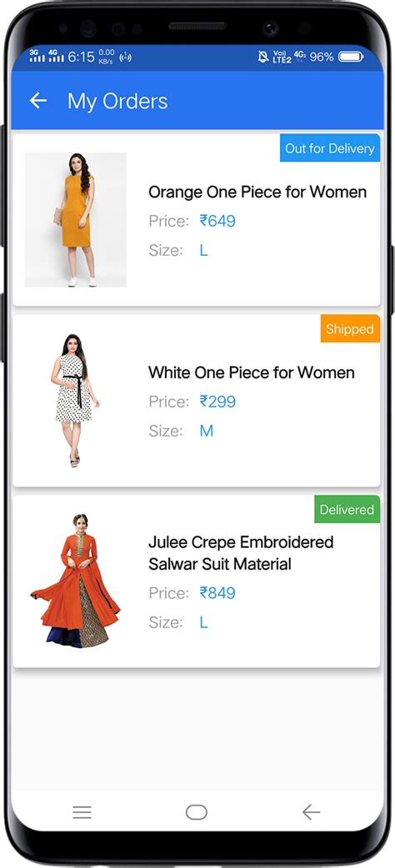This screenshot has width=395, height=868.
Task: Open the orange salwar suit image
Action: (75, 581)
